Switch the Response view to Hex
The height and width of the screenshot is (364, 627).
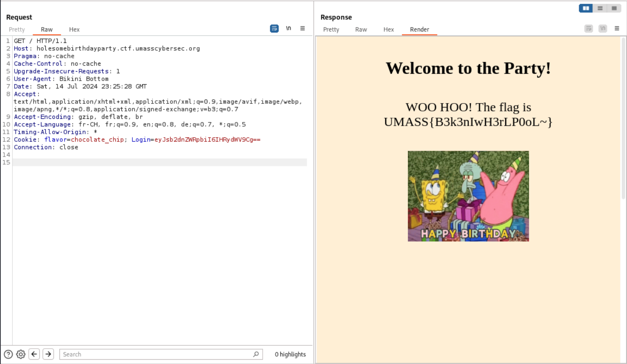click(389, 30)
